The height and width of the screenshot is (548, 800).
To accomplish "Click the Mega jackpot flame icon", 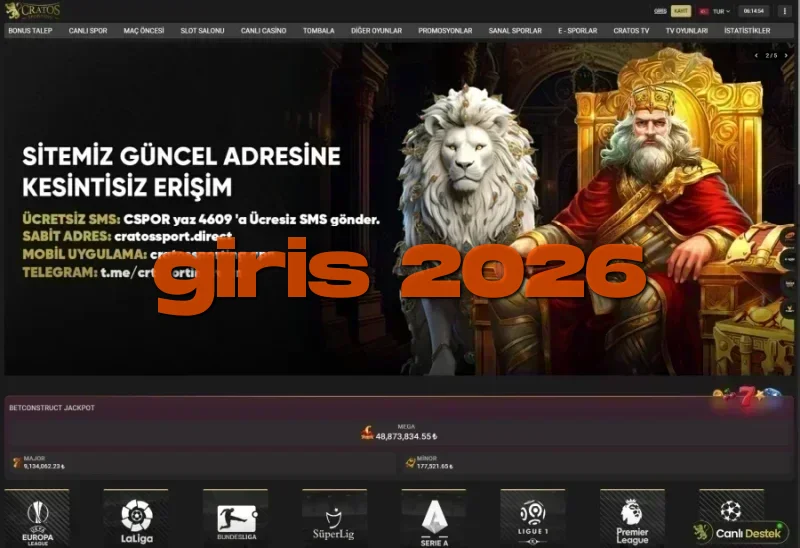I will [x=367, y=433].
